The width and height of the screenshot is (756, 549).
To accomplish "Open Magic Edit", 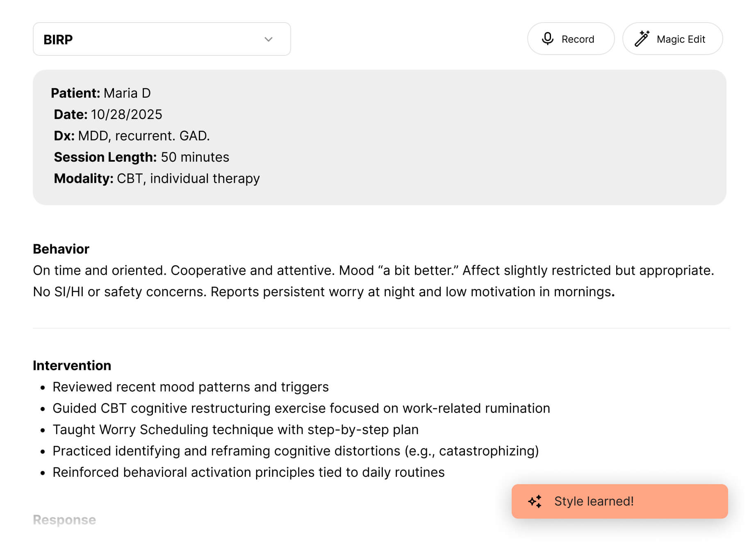I will point(672,39).
